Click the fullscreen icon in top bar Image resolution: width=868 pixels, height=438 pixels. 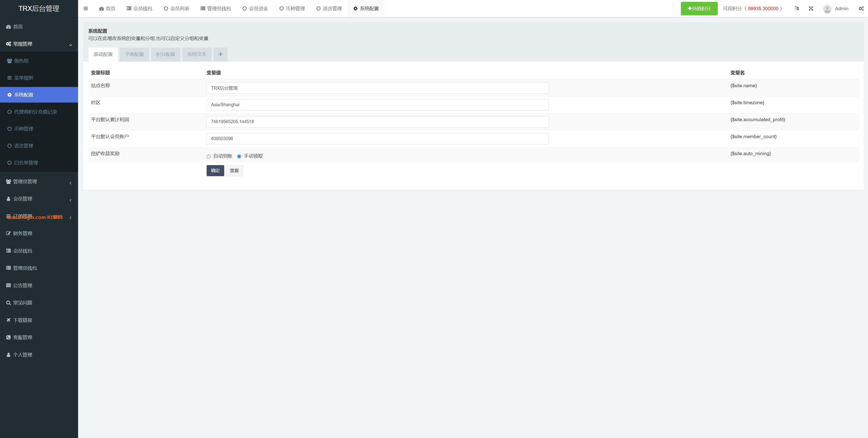point(811,8)
